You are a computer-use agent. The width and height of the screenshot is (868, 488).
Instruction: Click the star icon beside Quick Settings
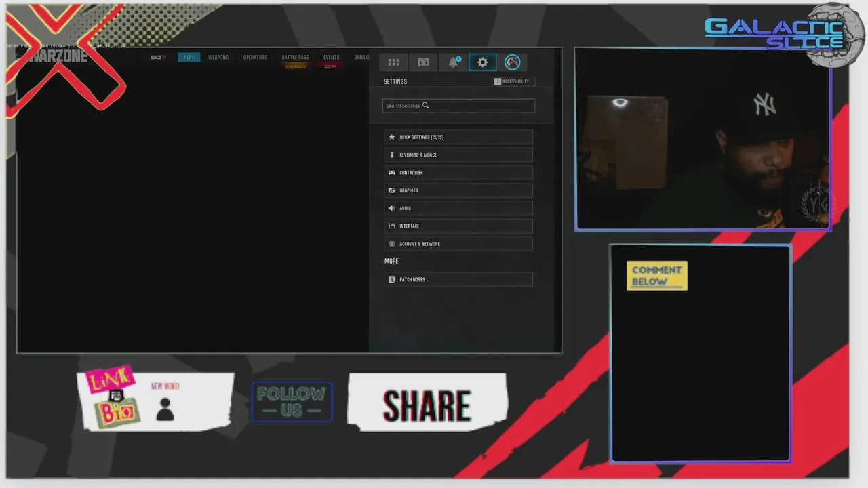click(391, 137)
